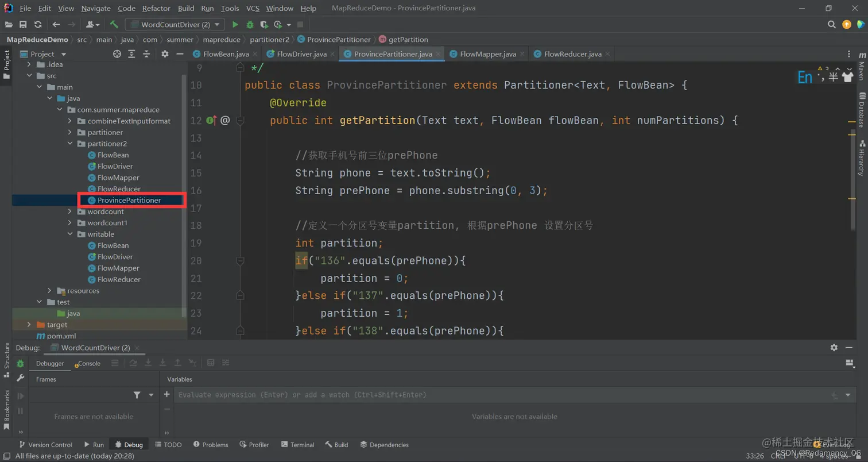Click the override gutter icon line 12
This screenshot has height=462, width=868.
(x=211, y=120)
